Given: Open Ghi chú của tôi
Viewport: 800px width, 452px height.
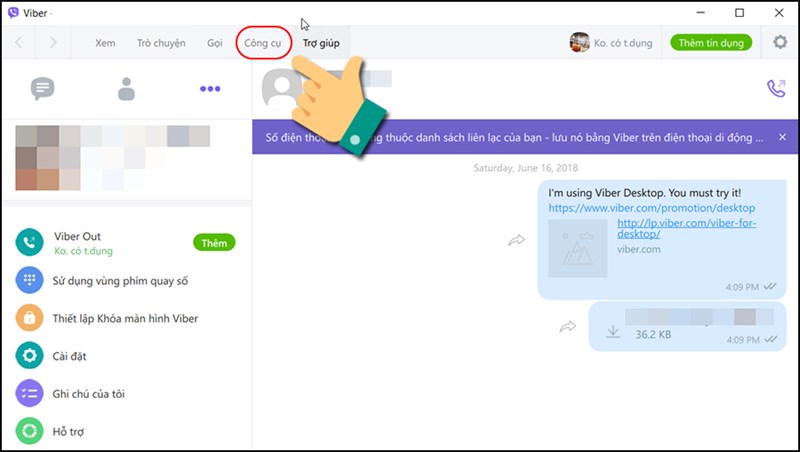Looking at the screenshot, I should pyautogui.click(x=89, y=394).
